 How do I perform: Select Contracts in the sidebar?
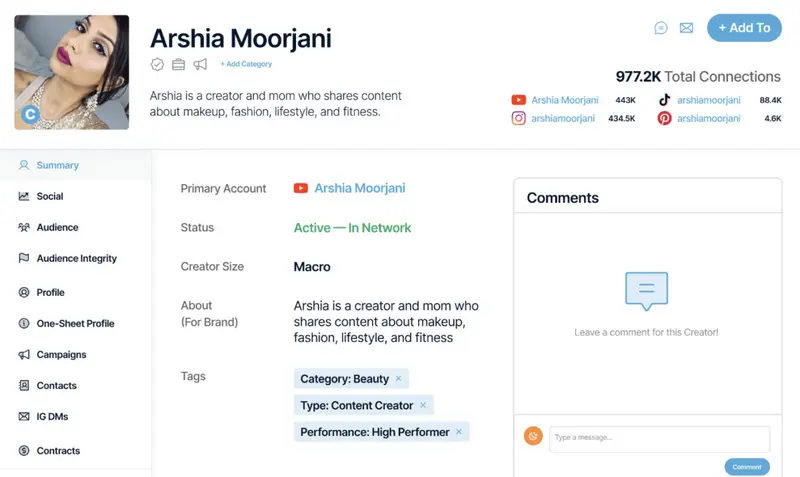pyautogui.click(x=58, y=451)
